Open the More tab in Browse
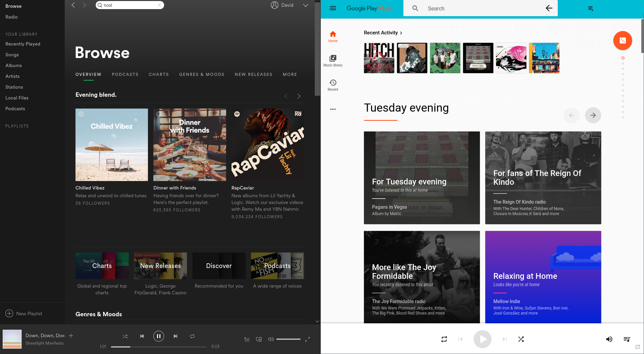 tap(290, 75)
